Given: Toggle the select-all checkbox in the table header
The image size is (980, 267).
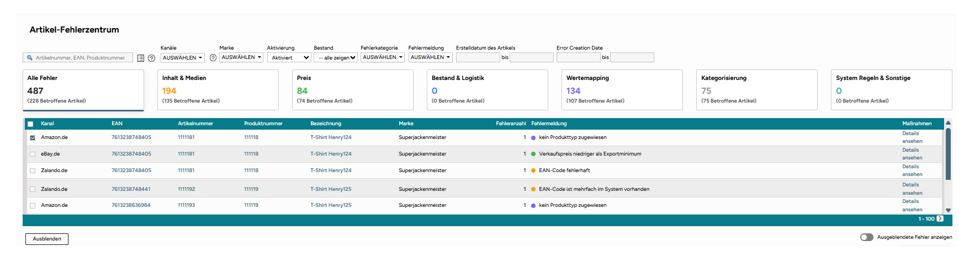Looking at the screenshot, I should click(30, 124).
